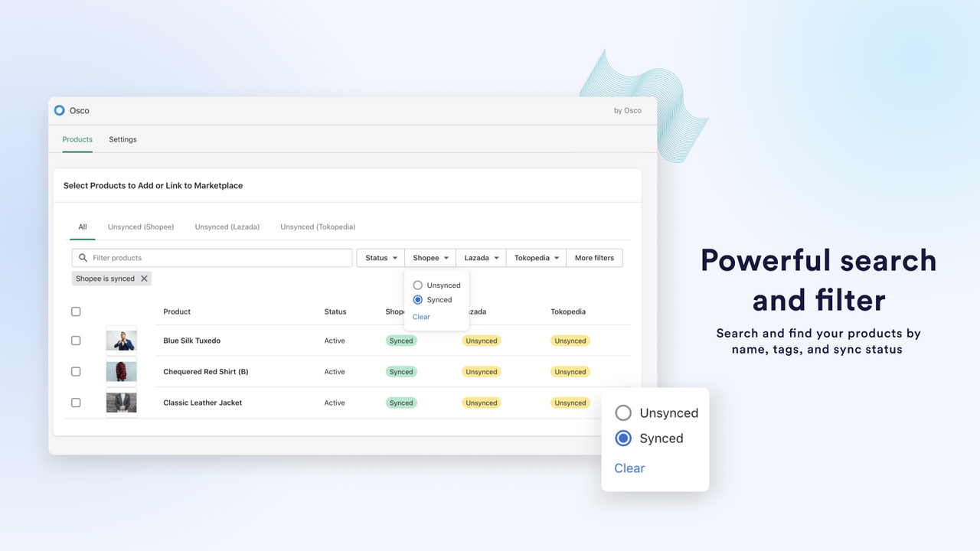
Task: Open the Classic Leather Jacket thumbnail
Action: (x=122, y=403)
